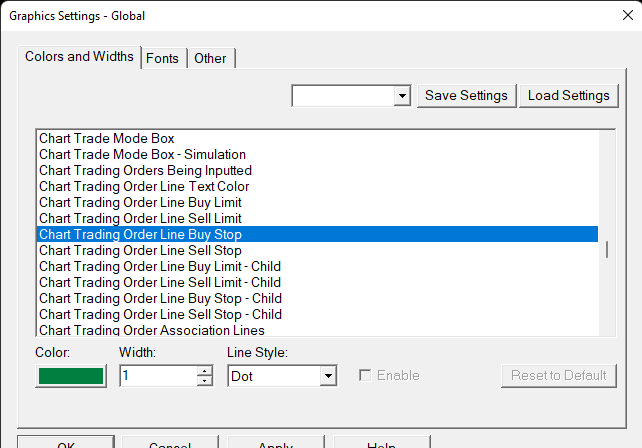Decrease the Width spinner value

(x=205, y=381)
